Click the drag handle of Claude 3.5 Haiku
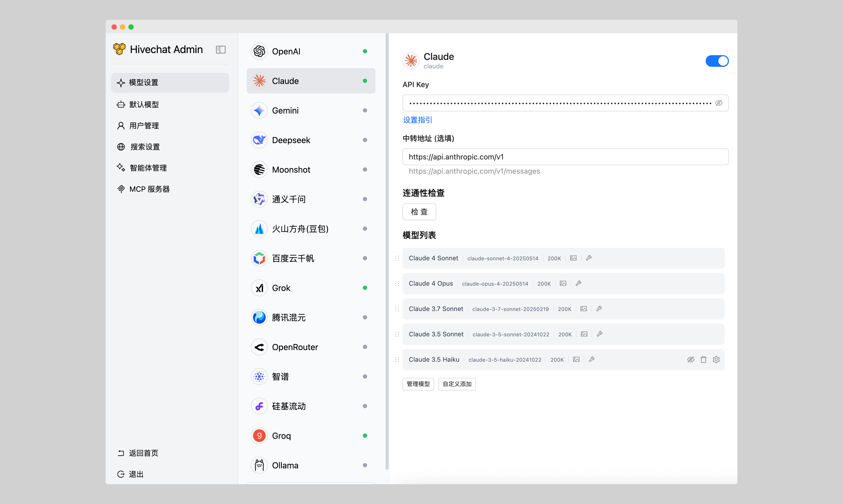This screenshot has height=504, width=843. pyautogui.click(x=397, y=360)
